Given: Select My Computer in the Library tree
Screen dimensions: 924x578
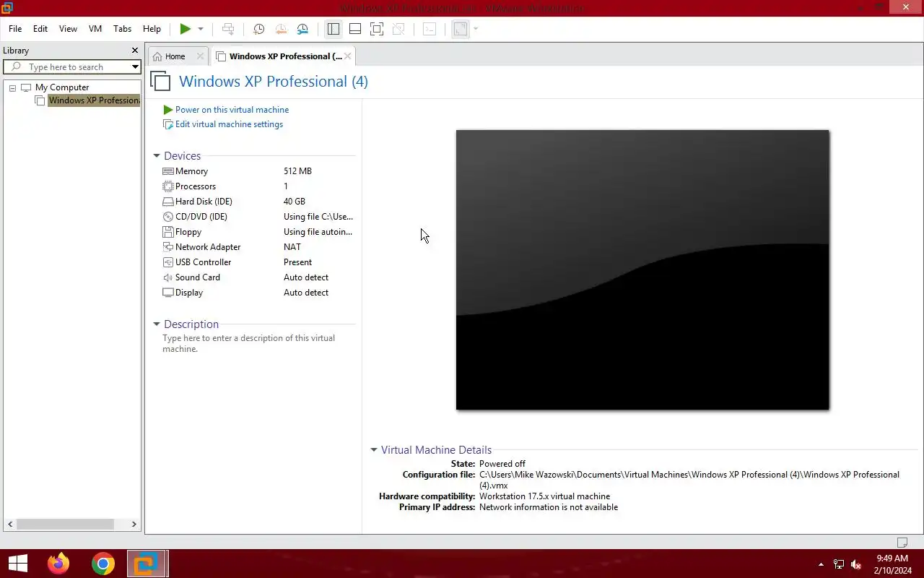Looking at the screenshot, I should pos(62,87).
